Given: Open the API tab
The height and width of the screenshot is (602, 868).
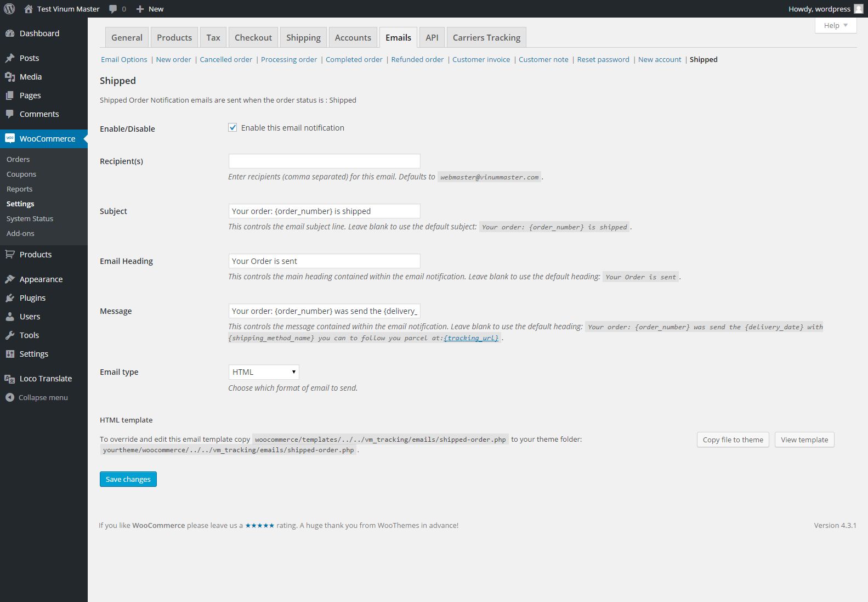Looking at the screenshot, I should pos(432,37).
